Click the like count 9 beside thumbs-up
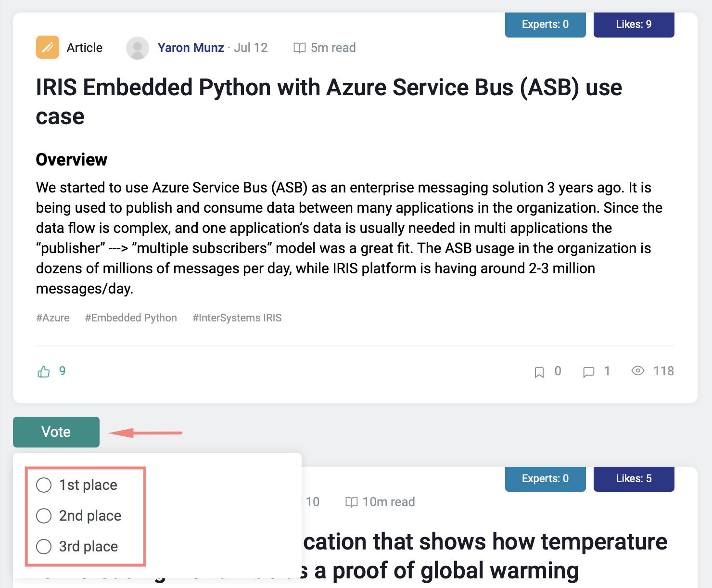 click(x=62, y=371)
